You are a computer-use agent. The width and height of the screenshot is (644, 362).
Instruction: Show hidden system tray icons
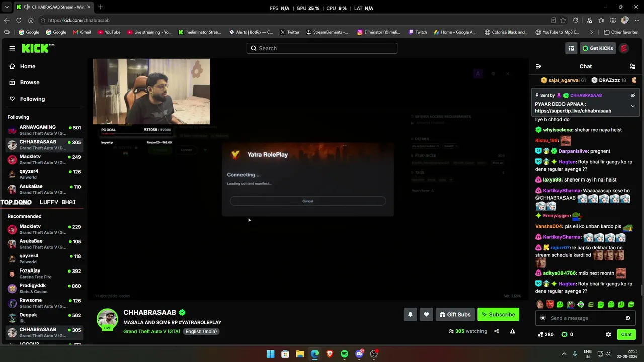click(x=564, y=354)
